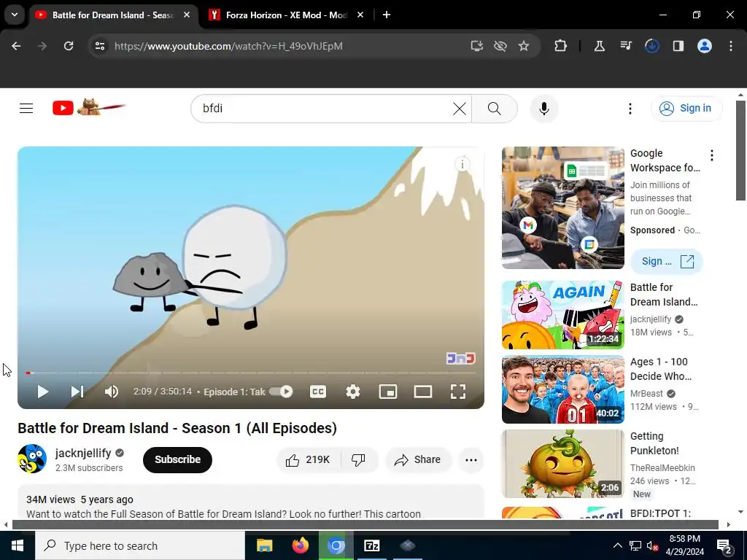Open the jacknjellify channel avatar

[32, 459]
